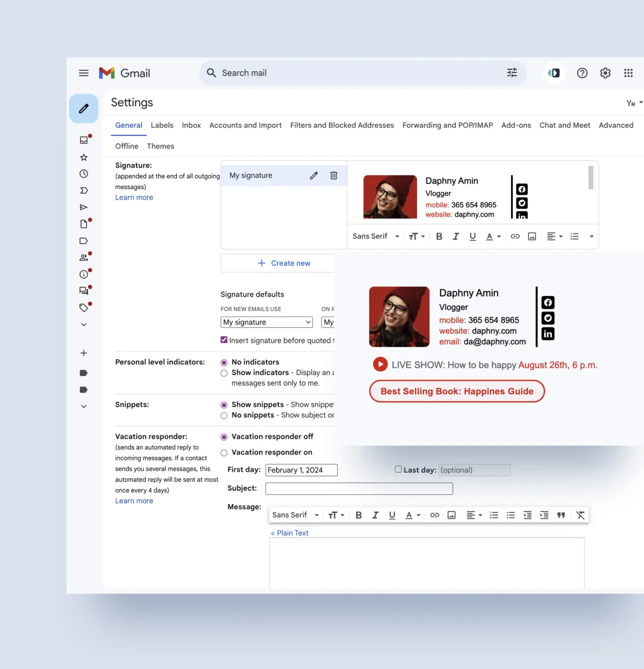Viewport: 644px width, 669px height.
Task: Open Forwarding and POP/IMAP tab
Action: (448, 125)
